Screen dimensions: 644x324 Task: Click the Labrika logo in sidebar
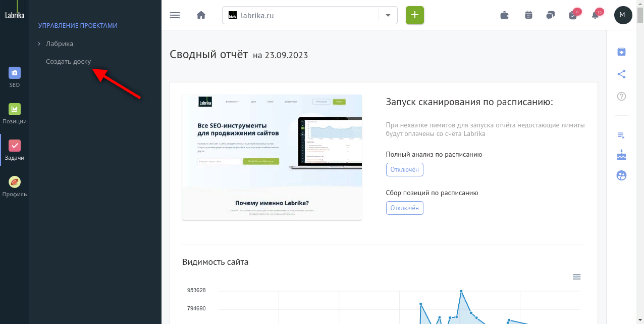[x=15, y=15]
